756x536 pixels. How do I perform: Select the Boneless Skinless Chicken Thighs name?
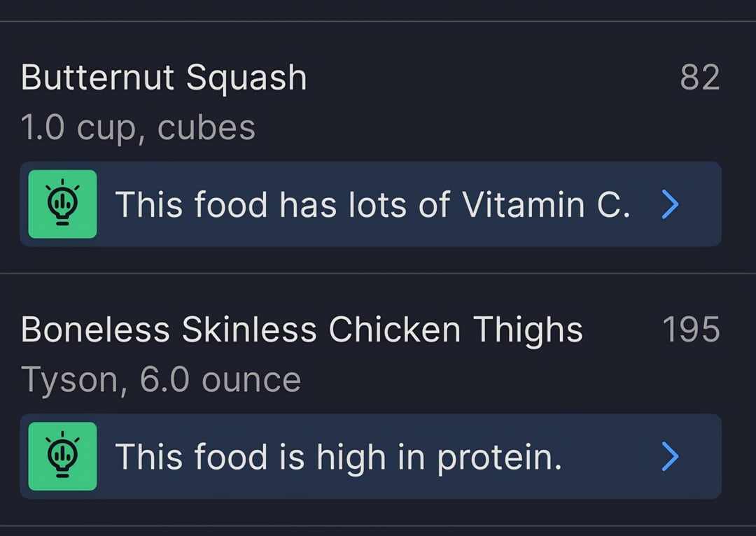point(302,330)
